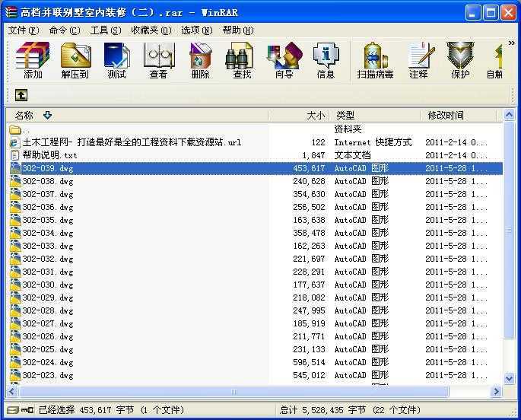The width and height of the screenshot is (521, 420).
Task: Select file 302-029.dwg
Action: pos(48,297)
